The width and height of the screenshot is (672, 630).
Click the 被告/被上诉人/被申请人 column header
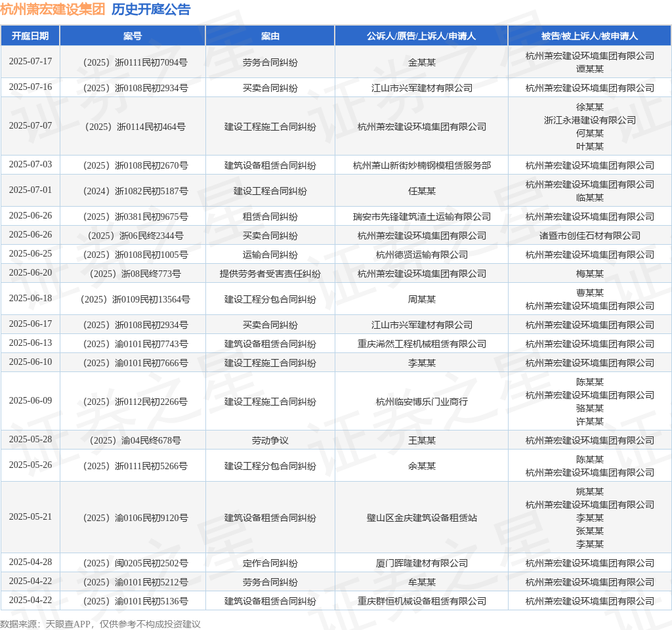click(590, 36)
